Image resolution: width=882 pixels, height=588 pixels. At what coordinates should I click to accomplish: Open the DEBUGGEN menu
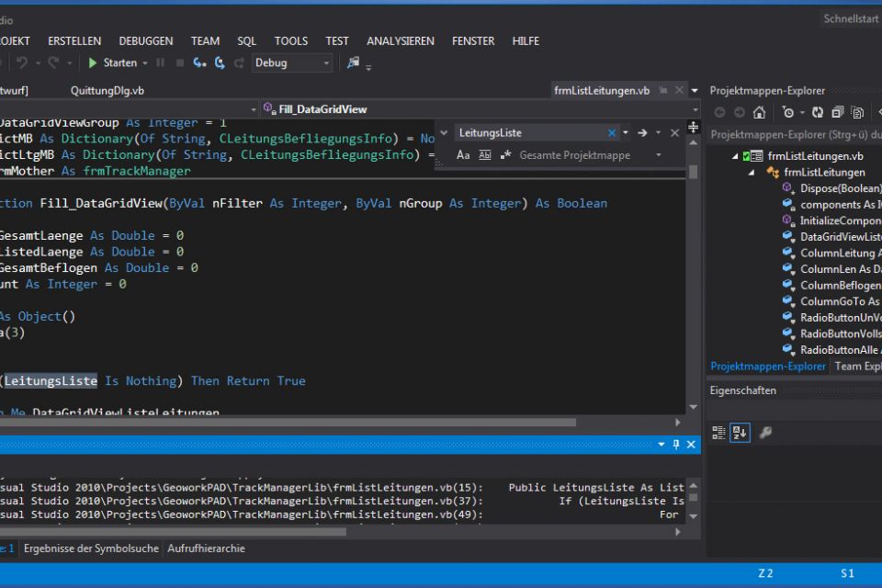[x=145, y=41]
